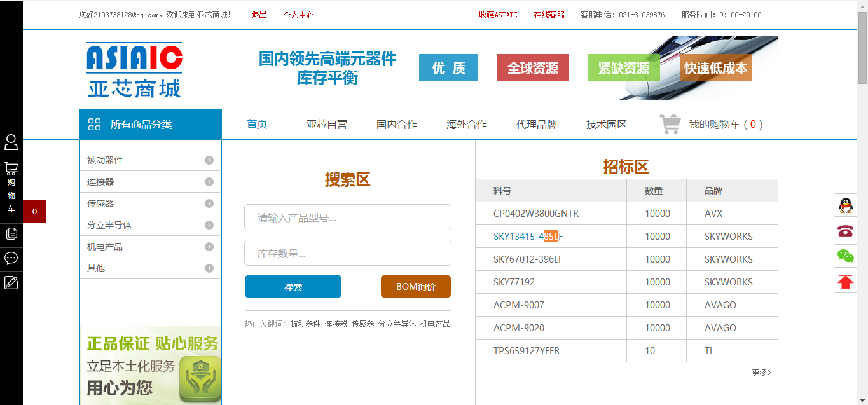Click the 紧缺资源 green banner tile
The height and width of the screenshot is (405, 868).
point(624,68)
